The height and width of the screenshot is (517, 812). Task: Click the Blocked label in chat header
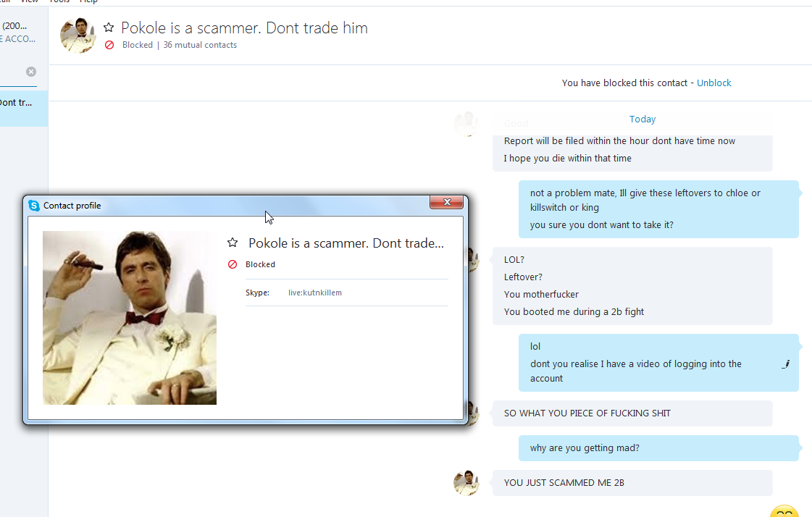pos(137,45)
